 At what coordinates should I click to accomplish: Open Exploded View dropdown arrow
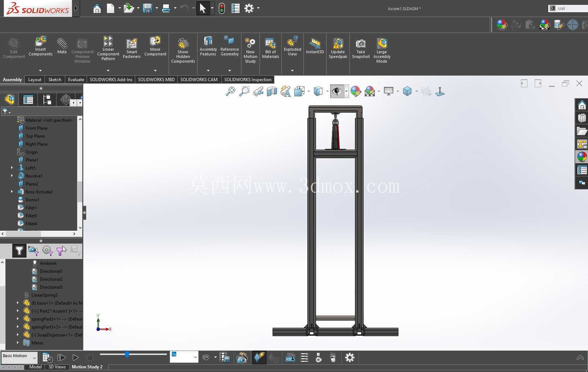292,70
